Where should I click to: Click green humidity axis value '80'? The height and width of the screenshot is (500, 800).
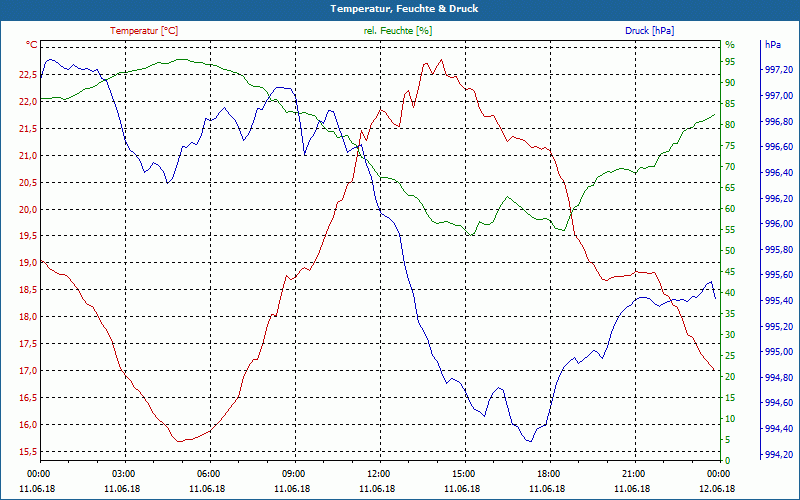click(x=730, y=124)
